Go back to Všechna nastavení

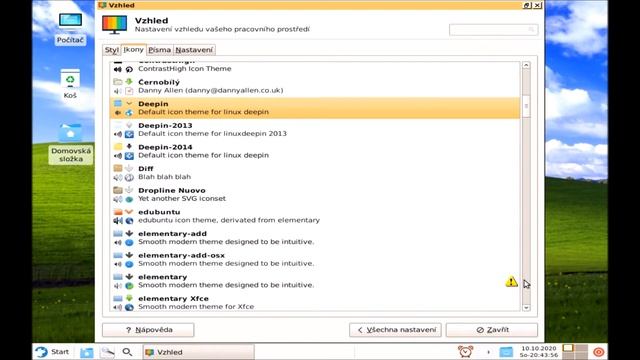coord(395,330)
